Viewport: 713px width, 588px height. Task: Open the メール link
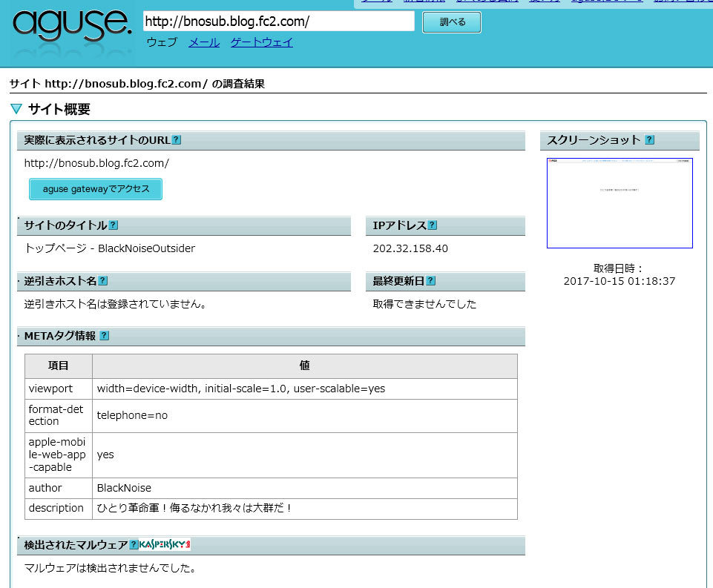[x=204, y=42]
